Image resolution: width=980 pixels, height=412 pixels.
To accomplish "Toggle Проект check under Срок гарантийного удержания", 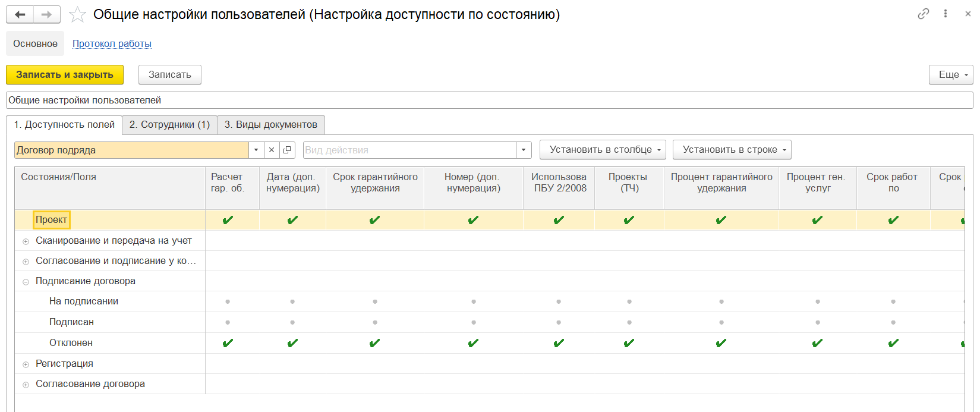I will [x=374, y=220].
